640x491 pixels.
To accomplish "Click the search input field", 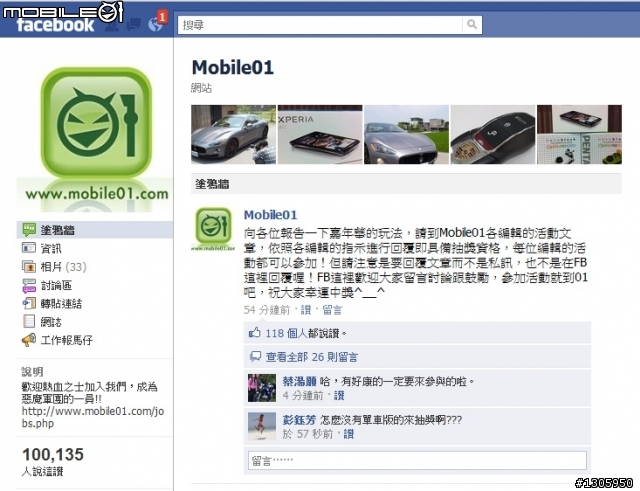I will [x=320, y=25].
